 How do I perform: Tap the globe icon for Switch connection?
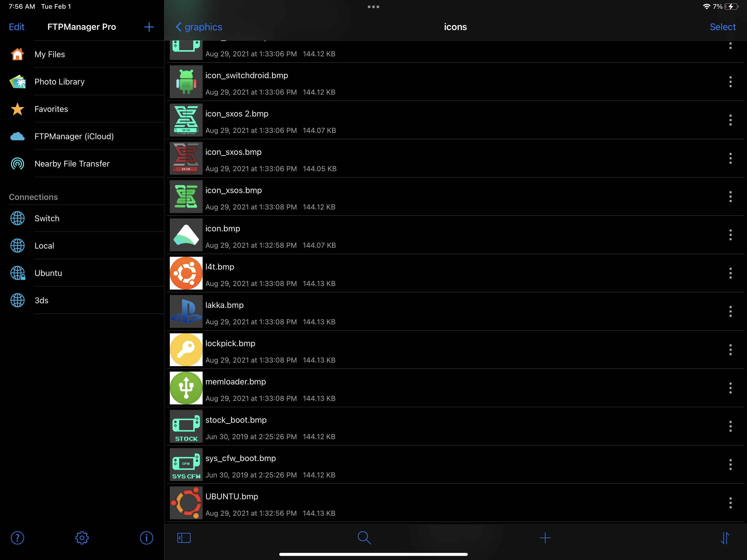click(17, 218)
